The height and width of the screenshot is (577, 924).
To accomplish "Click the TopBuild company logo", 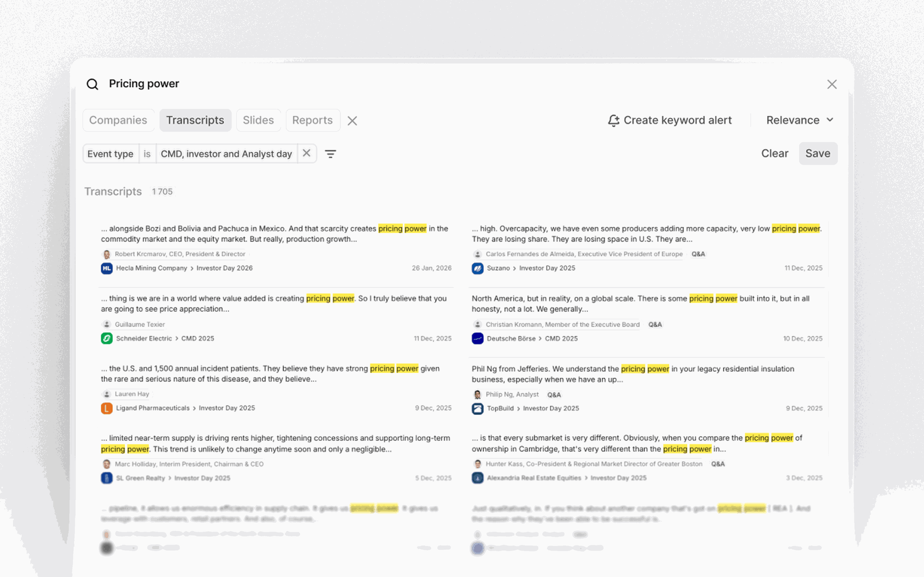I will click(477, 408).
